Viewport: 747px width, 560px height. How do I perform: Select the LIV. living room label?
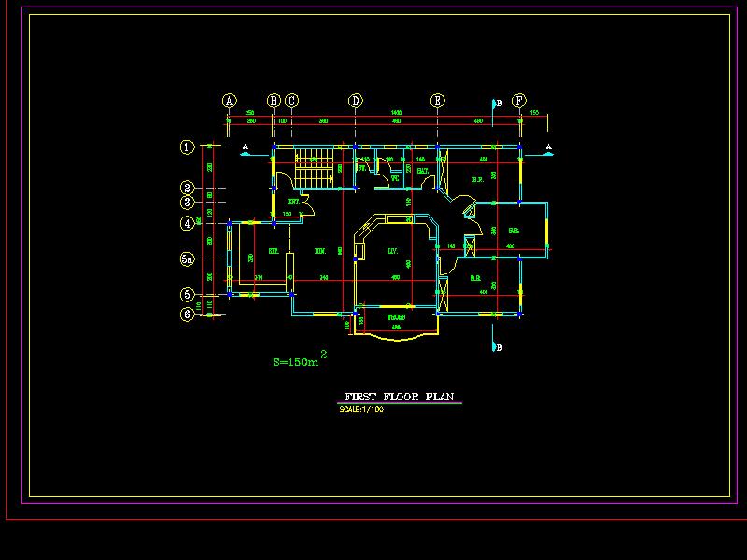tap(393, 251)
